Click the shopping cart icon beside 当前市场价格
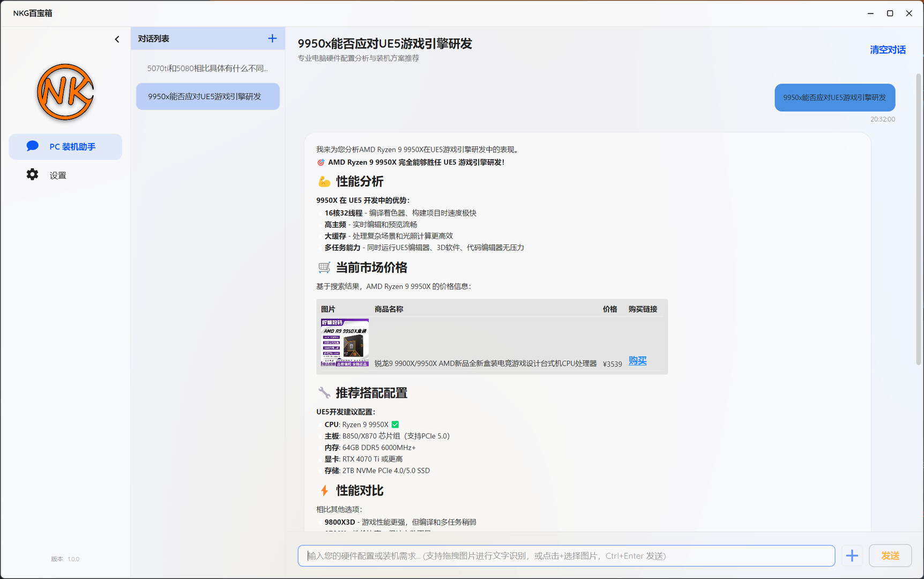Image resolution: width=924 pixels, height=579 pixels. coord(324,268)
